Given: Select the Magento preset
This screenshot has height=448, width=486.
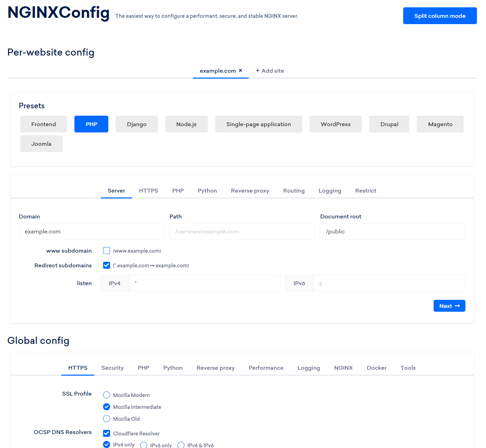Looking at the screenshot, I should click(440, 124).
